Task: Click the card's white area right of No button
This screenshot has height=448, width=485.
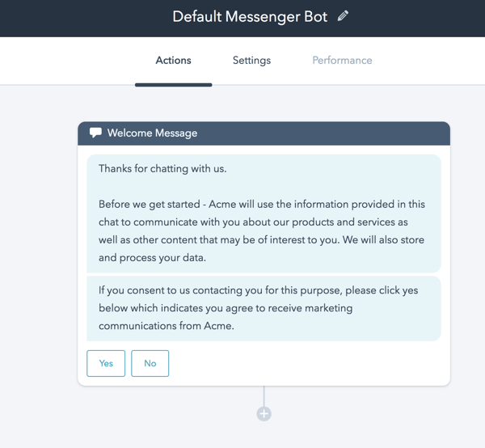Action: point(307,364)
